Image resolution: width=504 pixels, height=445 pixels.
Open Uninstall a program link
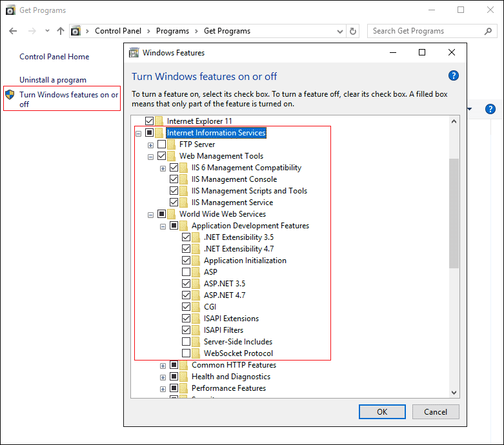pyautogui.click(x=53, y=80)
